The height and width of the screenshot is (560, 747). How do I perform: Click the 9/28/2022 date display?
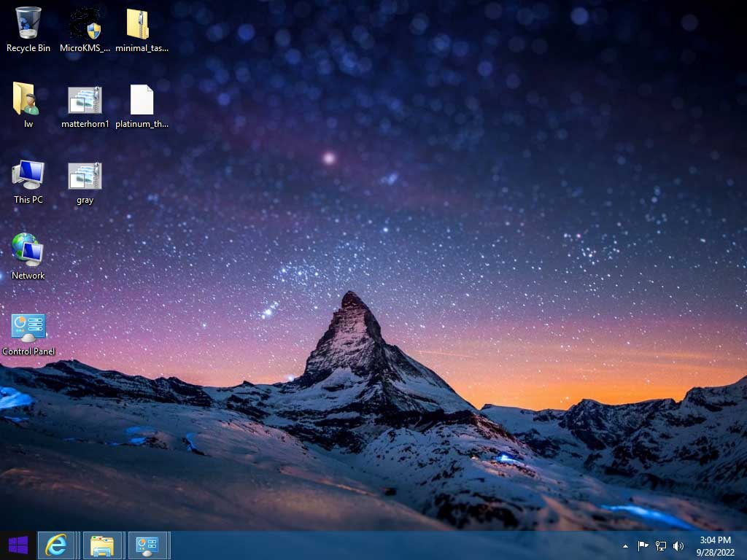point(716,551)
